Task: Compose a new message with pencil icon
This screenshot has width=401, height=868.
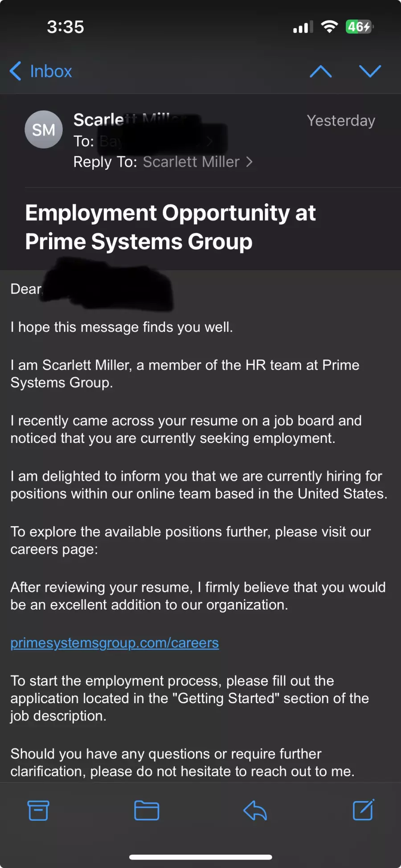Action: 364,810
